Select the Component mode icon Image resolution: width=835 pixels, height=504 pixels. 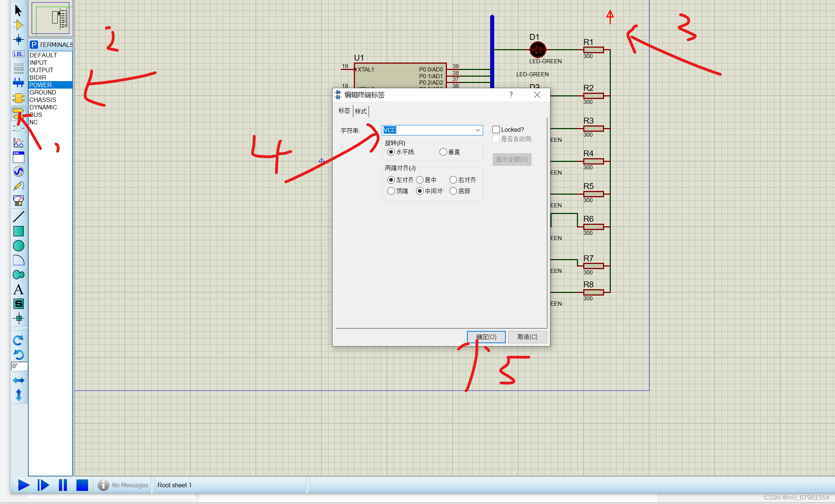(18, 25)
